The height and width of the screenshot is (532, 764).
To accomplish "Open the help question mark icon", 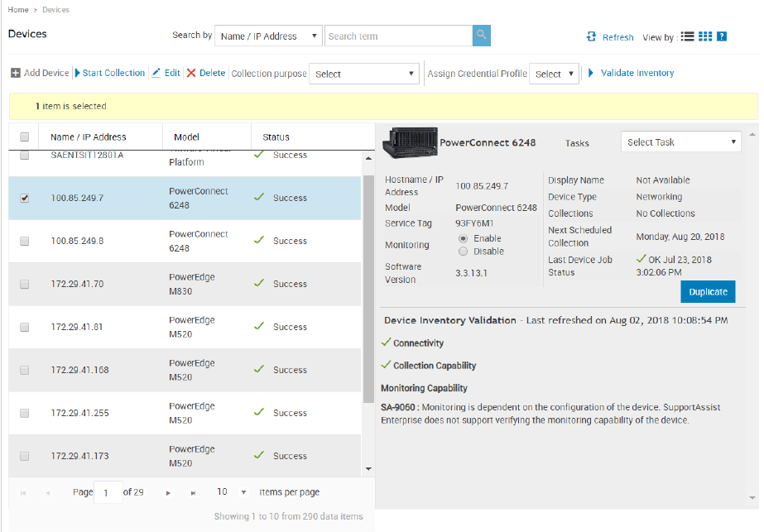I will tap(722, 36).
